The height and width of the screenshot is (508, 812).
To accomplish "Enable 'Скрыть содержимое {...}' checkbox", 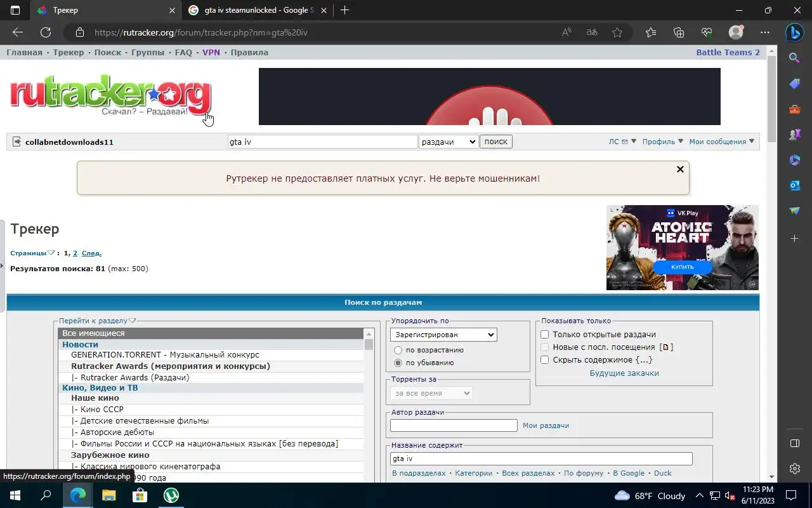I will click(544, 360).
